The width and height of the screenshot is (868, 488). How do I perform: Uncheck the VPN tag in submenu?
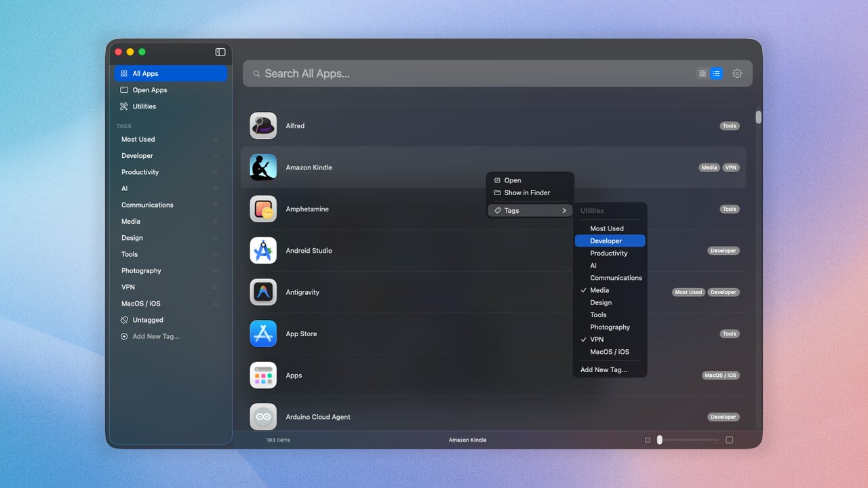tap(610, 340)
